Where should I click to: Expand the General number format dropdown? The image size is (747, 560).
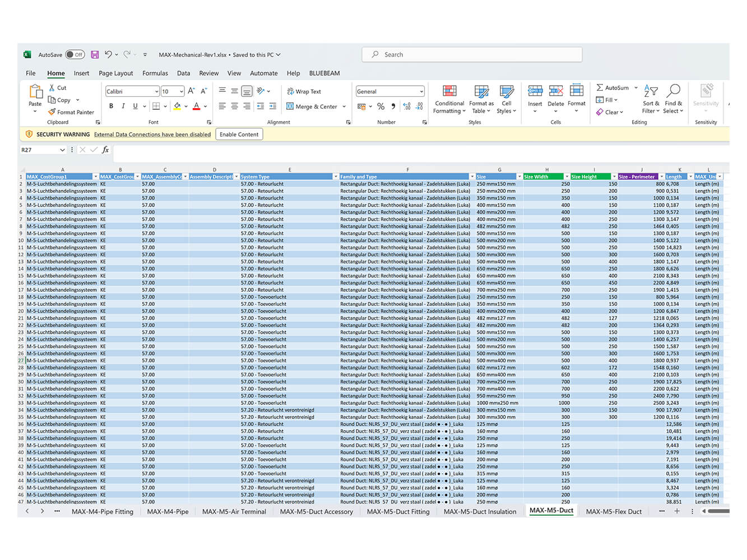tap(421, 91)
